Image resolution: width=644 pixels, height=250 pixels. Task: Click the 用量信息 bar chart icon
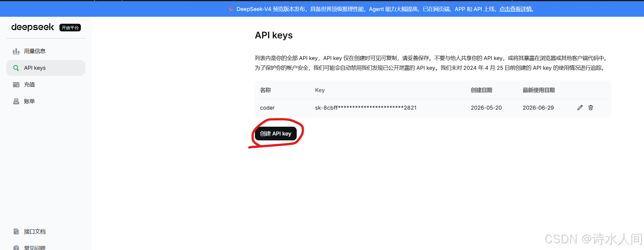[x=16, y=51]
